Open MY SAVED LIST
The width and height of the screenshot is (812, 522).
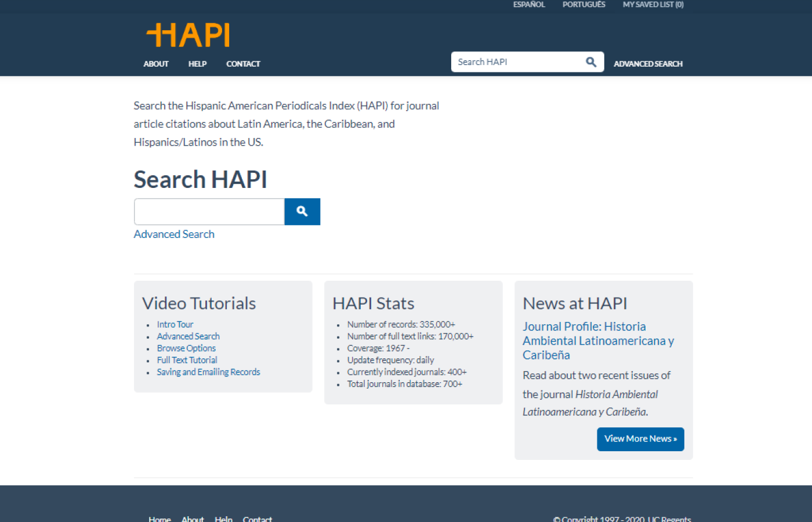(x=652, y=5)
